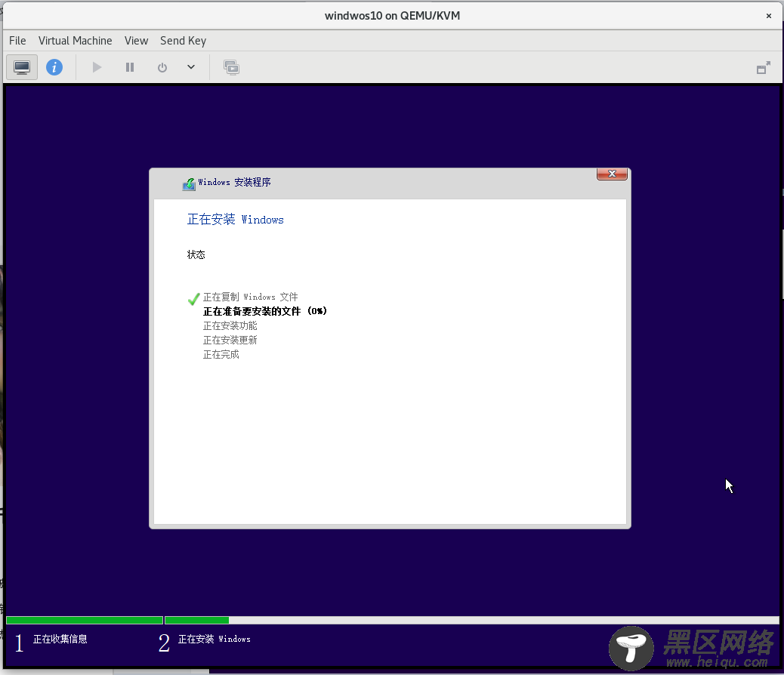Click '正在准备要安装的文件 (0%)' step
Viewport: 784px width, 675px height.
[x=265, y=311]
